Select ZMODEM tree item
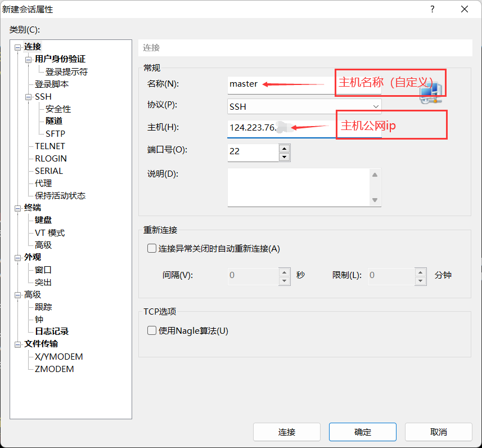This screenshot has width=482, height=448. coord(54,369)
